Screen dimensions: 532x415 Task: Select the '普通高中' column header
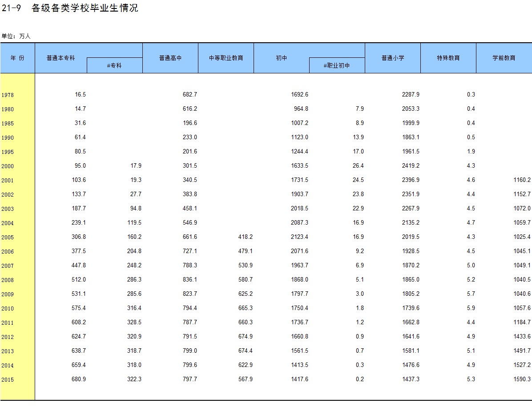click(170, 58)
